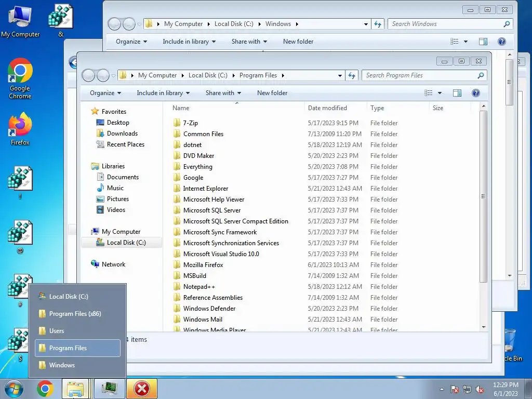Viewport: 532px width, 399px height.
Task: Select Program Files (x86) in the jump list
Action: pos(77,313)
